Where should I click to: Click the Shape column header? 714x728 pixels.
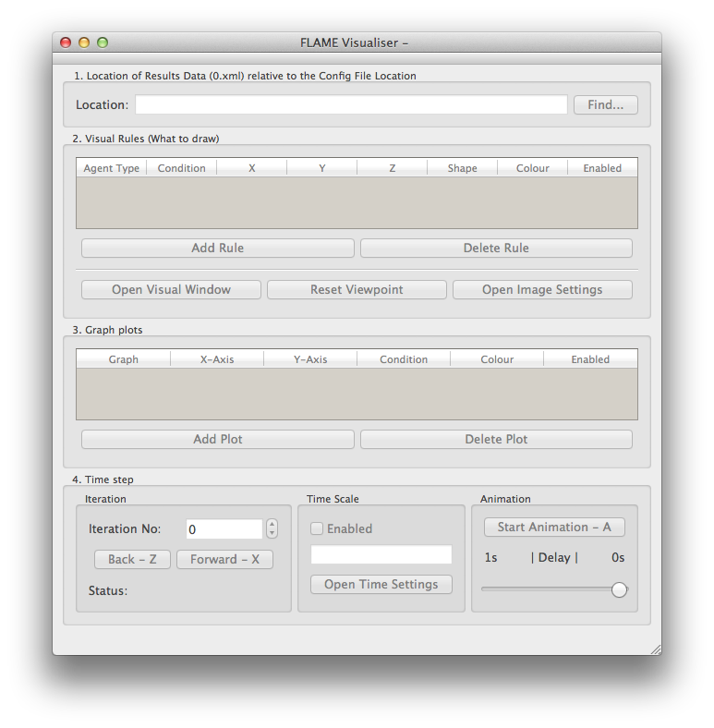point(462,168)
